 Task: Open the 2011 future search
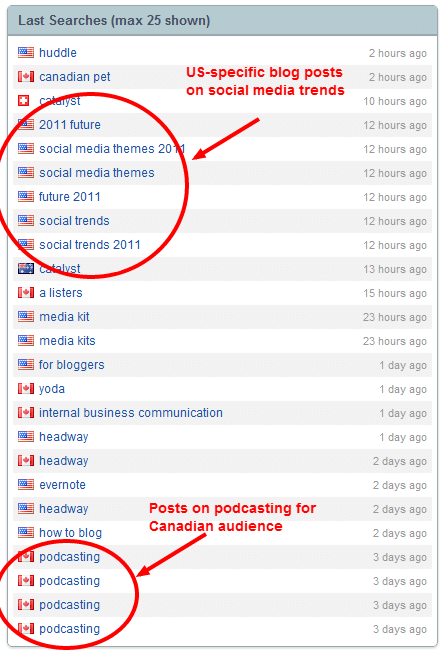(70, 125)
